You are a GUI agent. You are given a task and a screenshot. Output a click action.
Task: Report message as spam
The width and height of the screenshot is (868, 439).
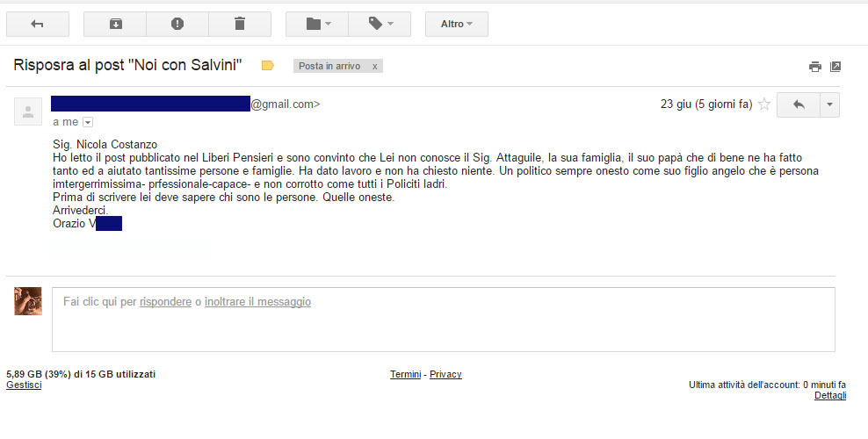coord(177,25)
